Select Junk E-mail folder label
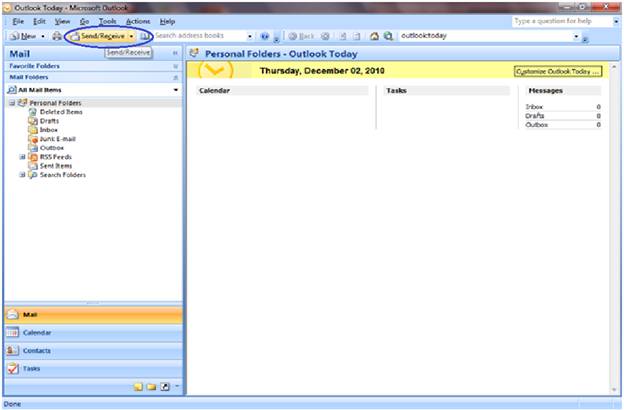 tap(57, 139)
